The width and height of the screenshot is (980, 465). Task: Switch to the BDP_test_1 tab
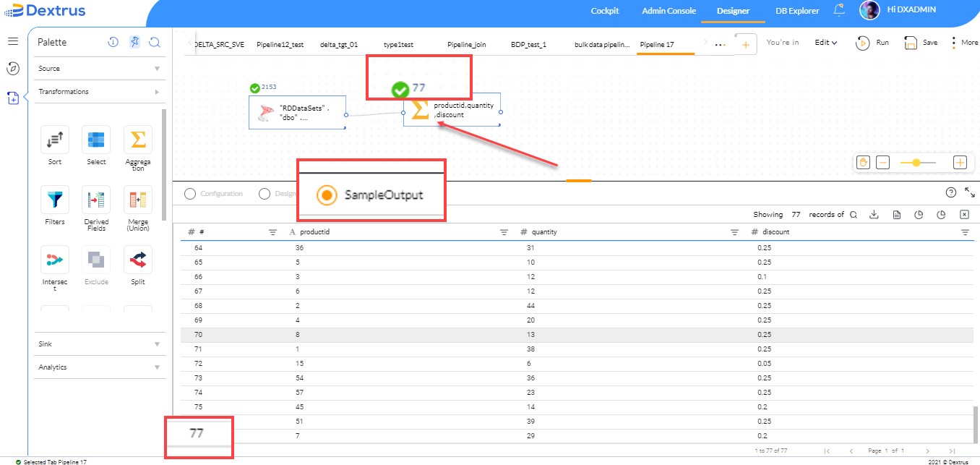(x=528, y=45)
